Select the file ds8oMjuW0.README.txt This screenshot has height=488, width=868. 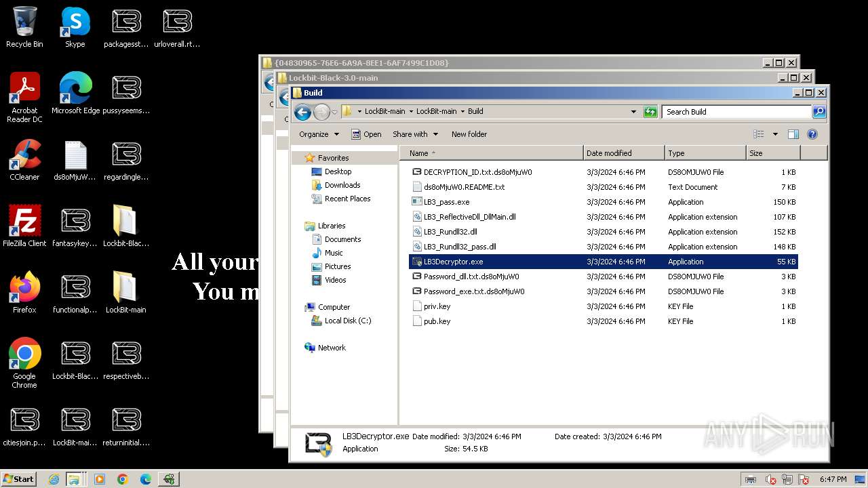click(604, 187)
